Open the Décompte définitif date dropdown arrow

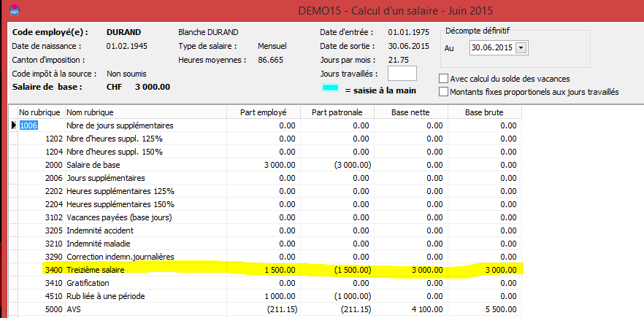click(x=521, y=48)
